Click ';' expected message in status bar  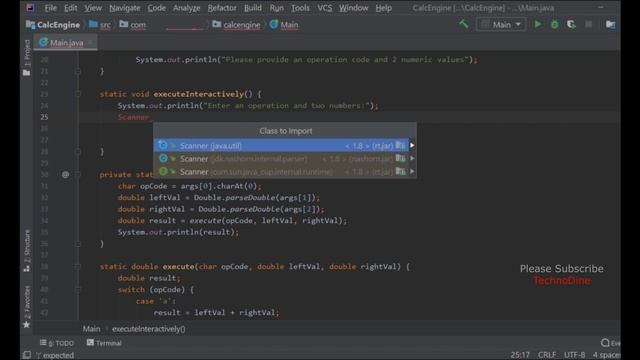point(55,355)
